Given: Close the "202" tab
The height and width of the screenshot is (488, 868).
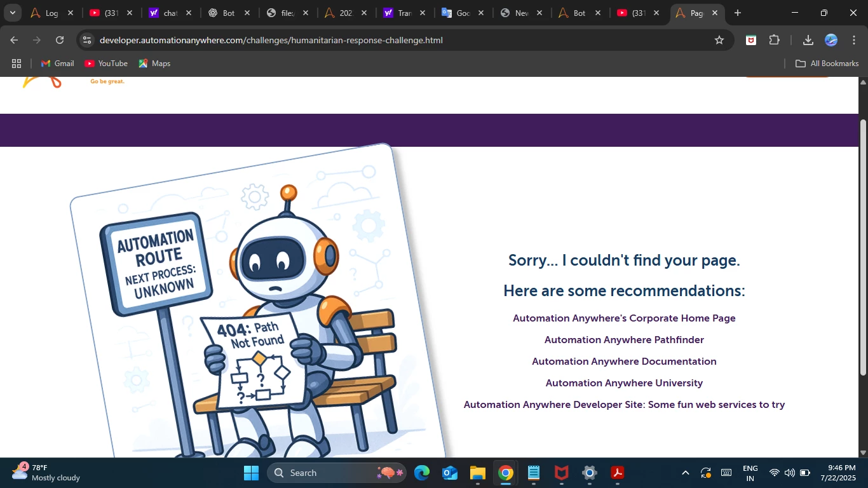Looking at the screenshot, I should [364, 13].
